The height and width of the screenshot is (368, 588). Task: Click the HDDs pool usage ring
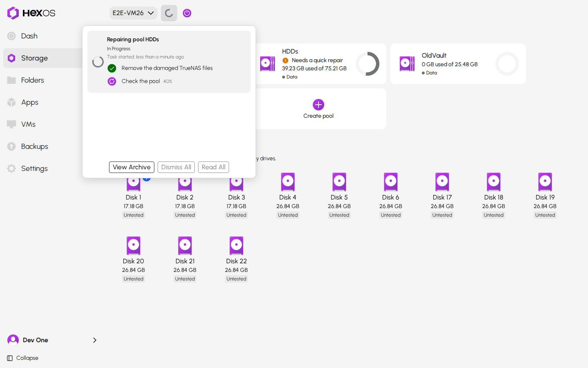pyautogui.click(x=367, y=64)
